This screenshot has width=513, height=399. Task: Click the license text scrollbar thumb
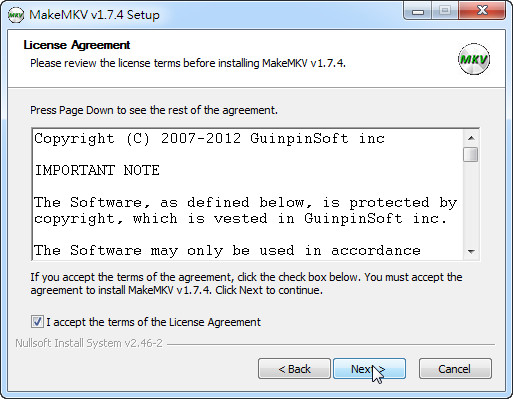471,155
